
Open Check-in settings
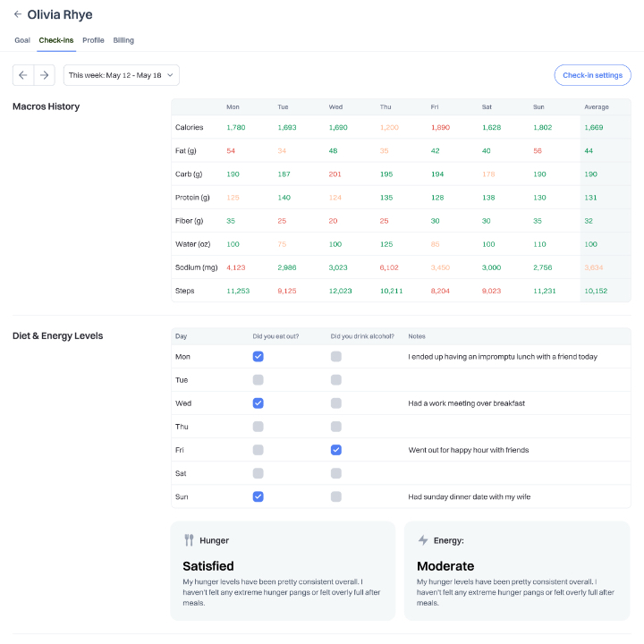point(592,75)
